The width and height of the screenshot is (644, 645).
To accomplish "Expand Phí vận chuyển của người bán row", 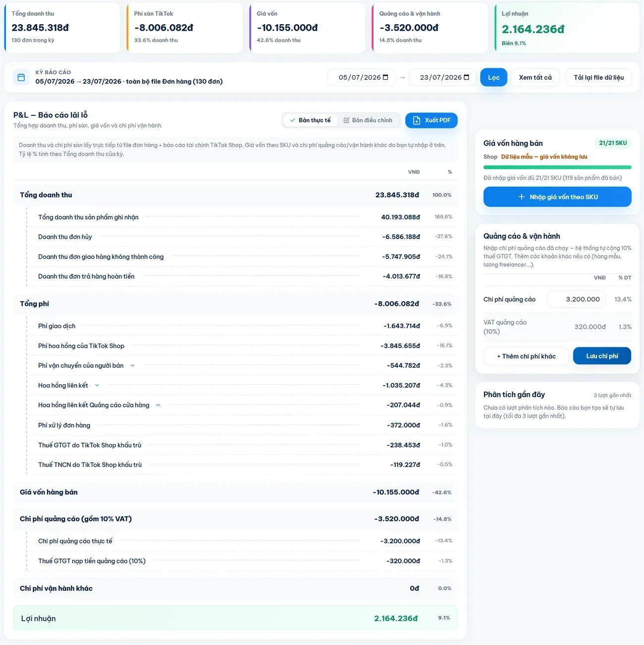I will (132, 366).
